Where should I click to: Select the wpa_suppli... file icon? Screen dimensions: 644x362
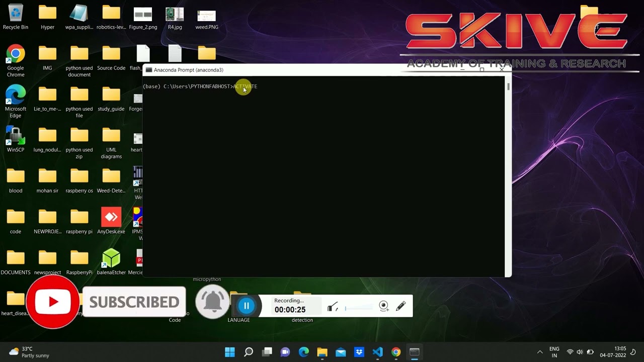tap(79, 17)
